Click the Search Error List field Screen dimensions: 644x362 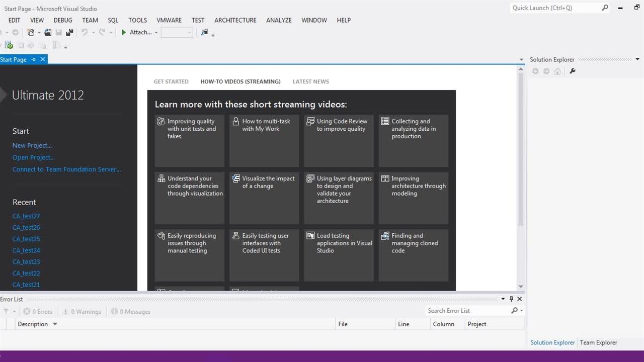468,311
